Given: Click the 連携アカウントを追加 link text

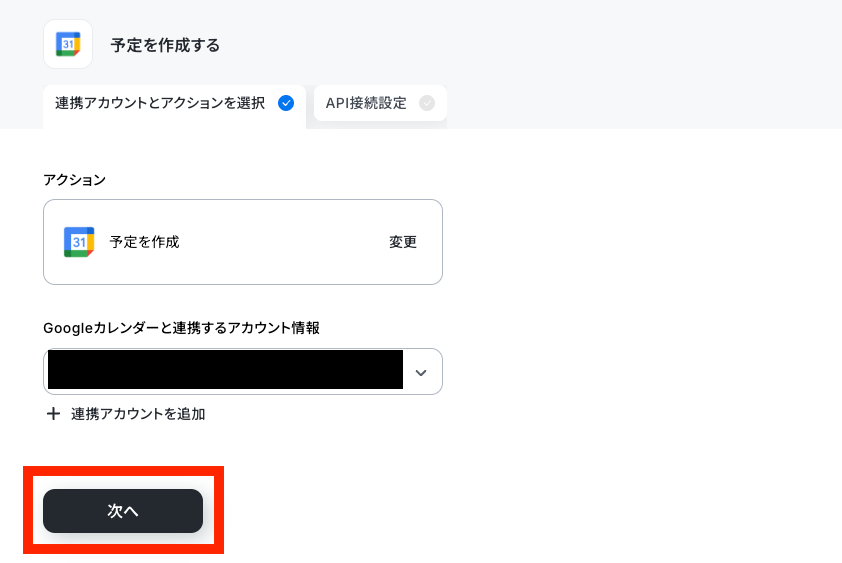Looking at the screenshot, I should point(138,414).
